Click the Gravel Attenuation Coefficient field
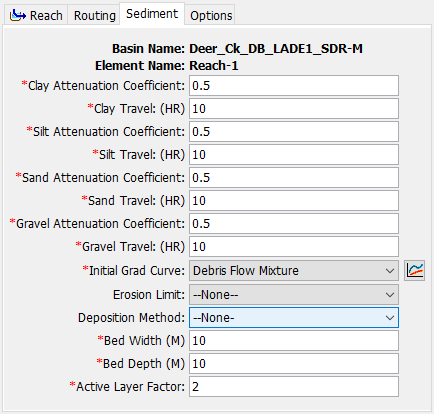The image size is (434, 414). pos(294,224)
